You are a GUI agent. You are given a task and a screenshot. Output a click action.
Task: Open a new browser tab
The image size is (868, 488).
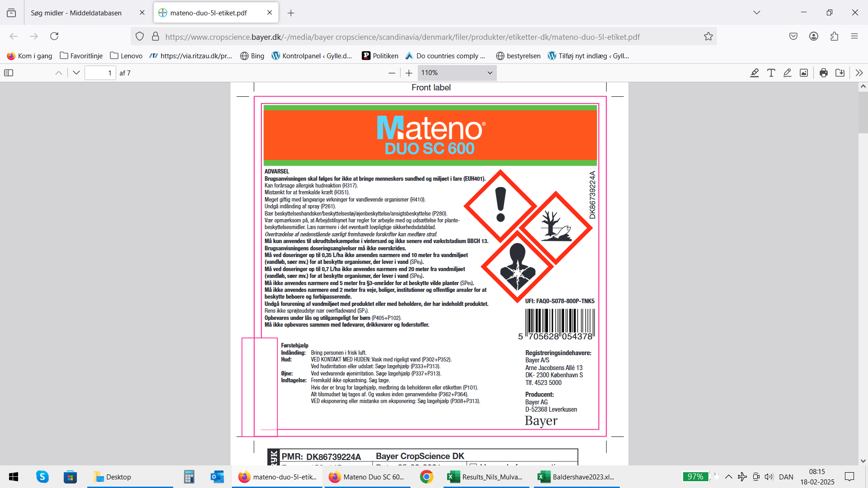291,13
